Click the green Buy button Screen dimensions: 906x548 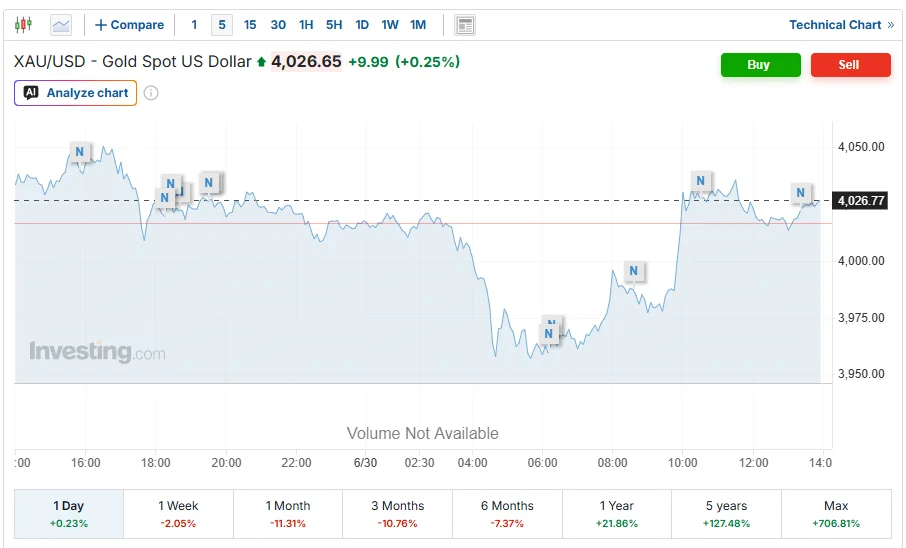coord(760,65)
